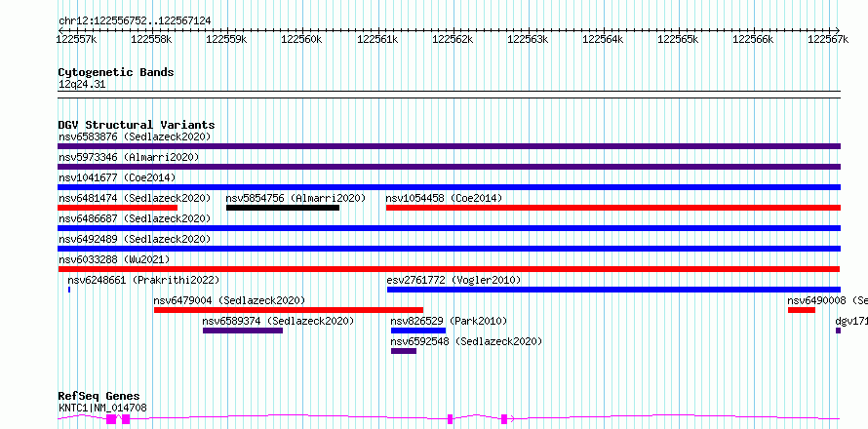Click the short red nsv6481474 bar
Viewport: 868px width, 429px height.
117,208
